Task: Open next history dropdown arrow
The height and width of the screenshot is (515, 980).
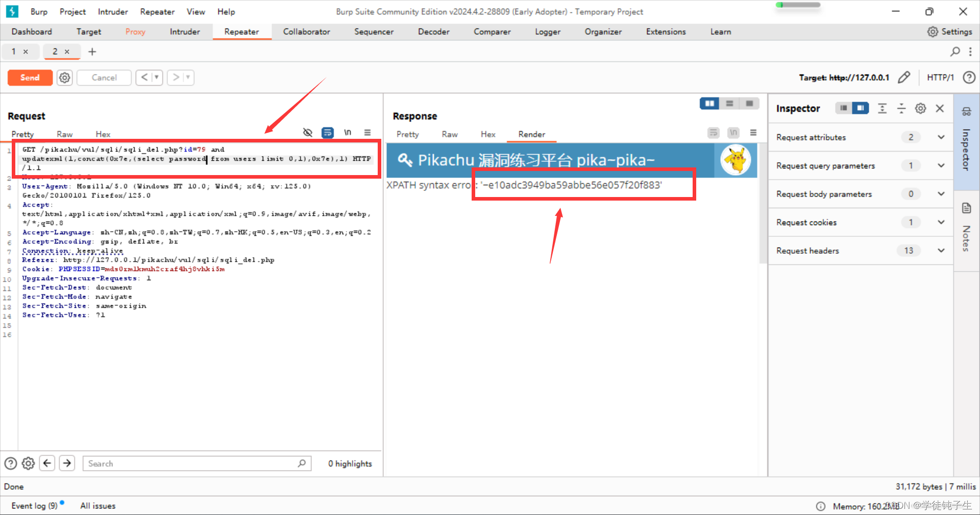Action: click(x=188, y=78)
